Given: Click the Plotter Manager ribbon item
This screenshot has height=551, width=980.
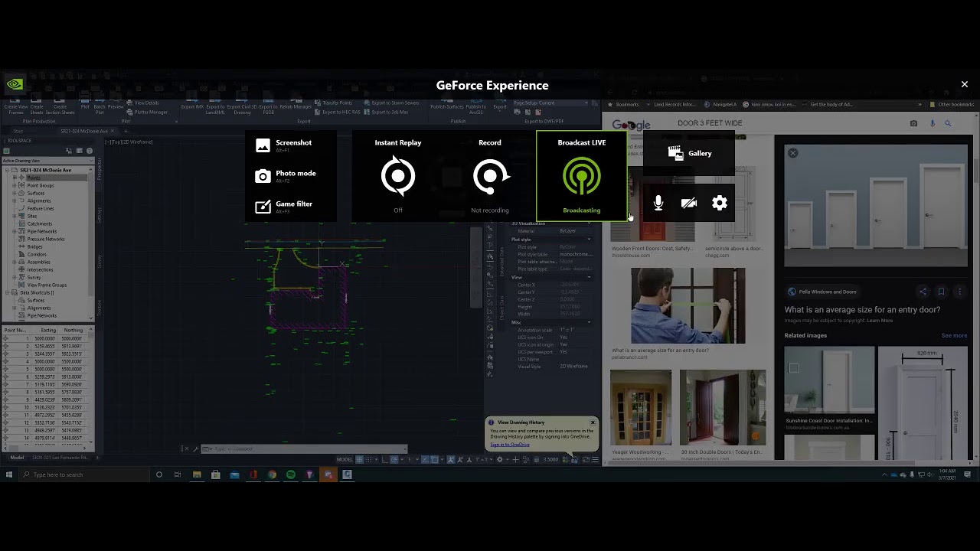Looking at the screenshot, I should (147, 112).
